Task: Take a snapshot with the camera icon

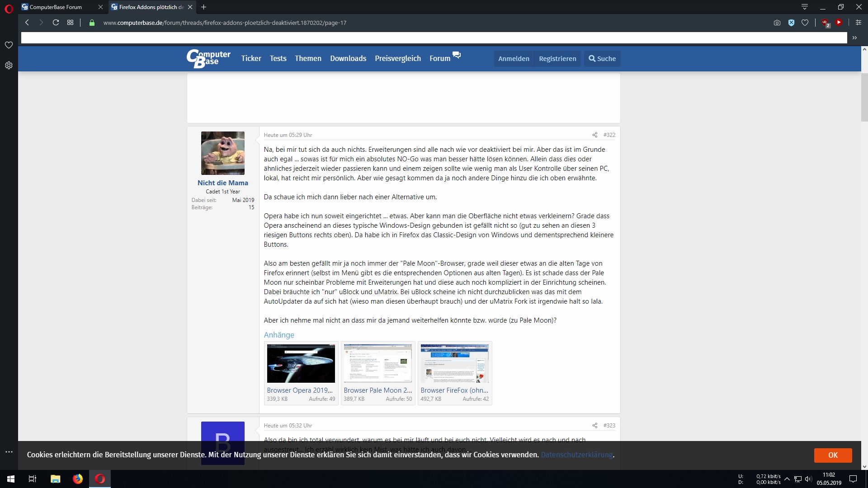Action: coord(777,23)
